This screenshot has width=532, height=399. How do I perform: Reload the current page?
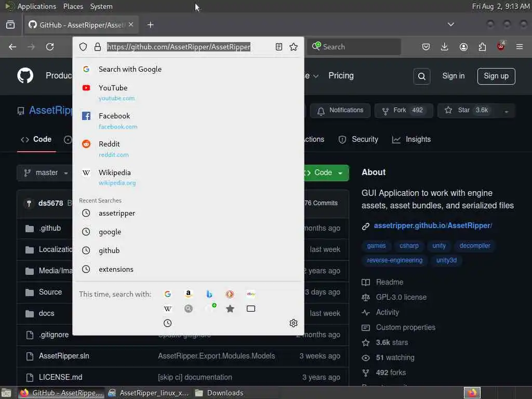coord(50,47)
